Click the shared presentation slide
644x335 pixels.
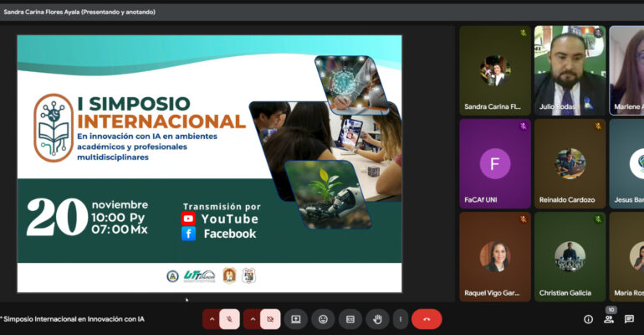[209, 163]
